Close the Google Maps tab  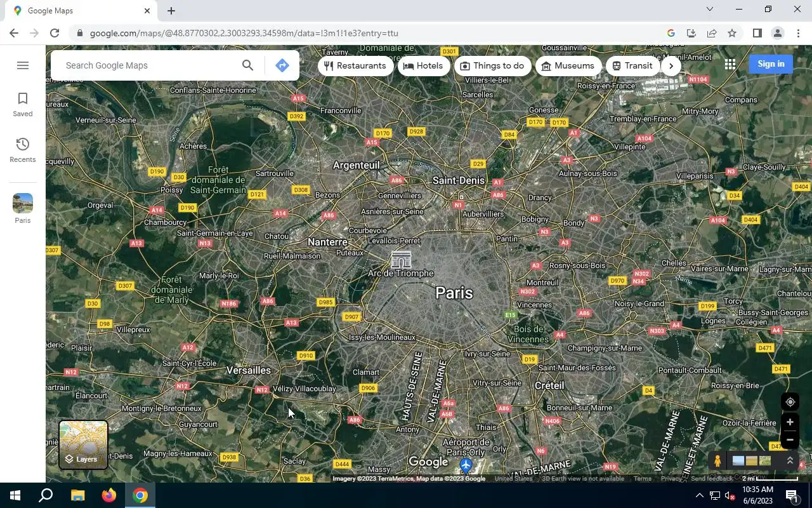[147, 11]
